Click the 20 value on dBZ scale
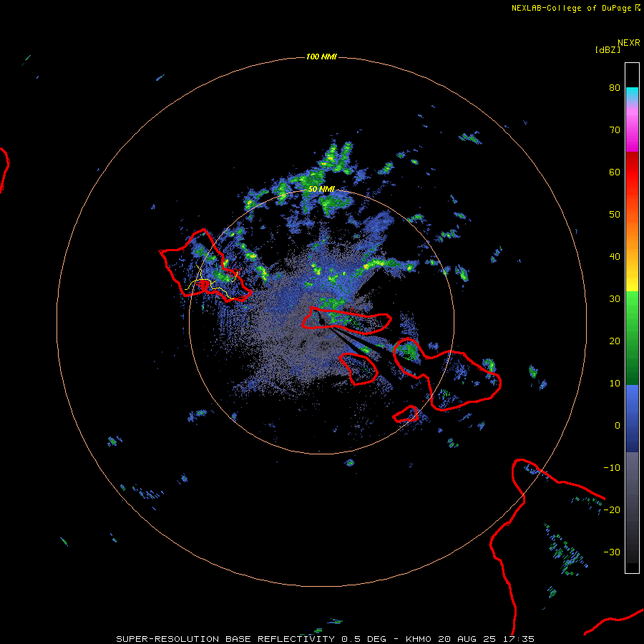This screenshot has width=644, height=644. (x=615, y=341)
